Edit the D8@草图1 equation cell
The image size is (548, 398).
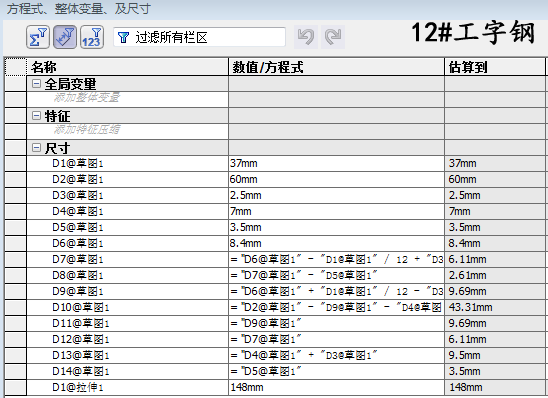(337, 276)
